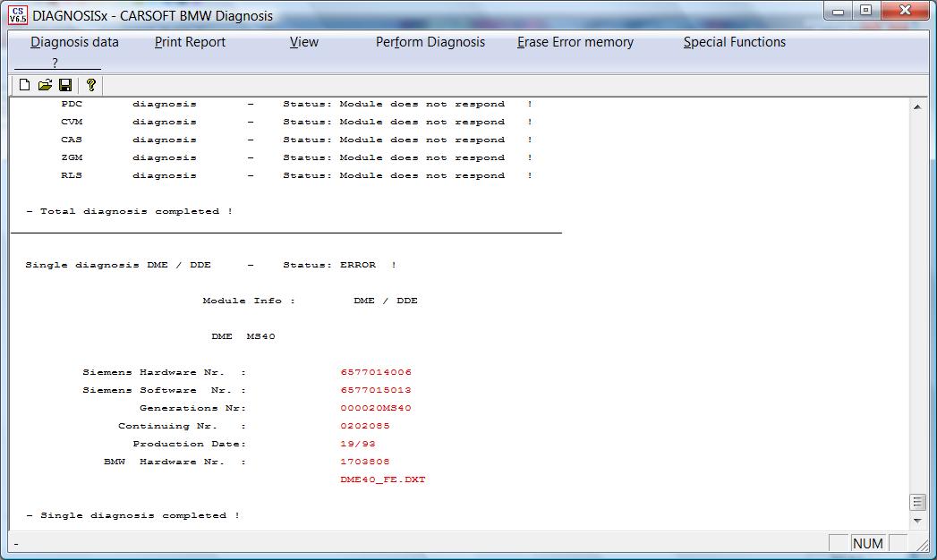This screenshot has height=560, width=937.
Task: Open the Erase Error memory menu
Action: (575, 42)
